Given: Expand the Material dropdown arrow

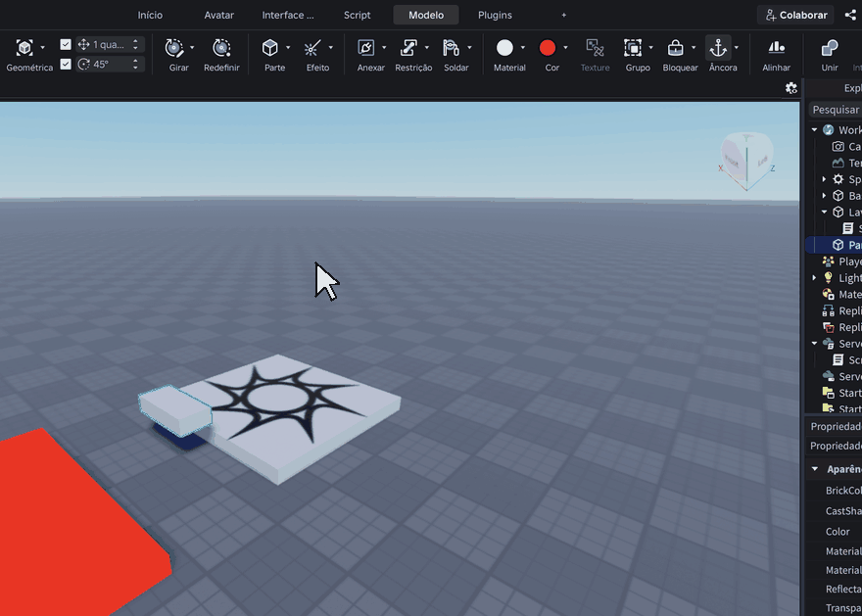Looking at the screenshot, I should 522,48.
